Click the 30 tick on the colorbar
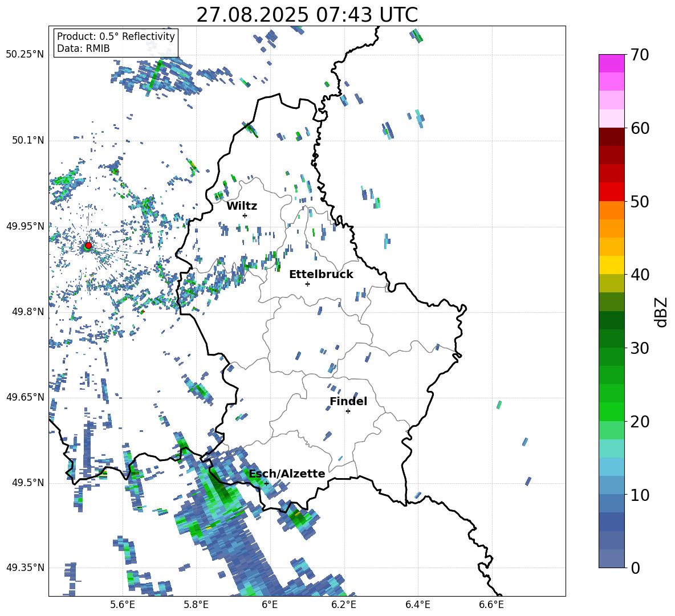This screenshot has height=616, width=675. pyautogui.click(x=640, y=348)
